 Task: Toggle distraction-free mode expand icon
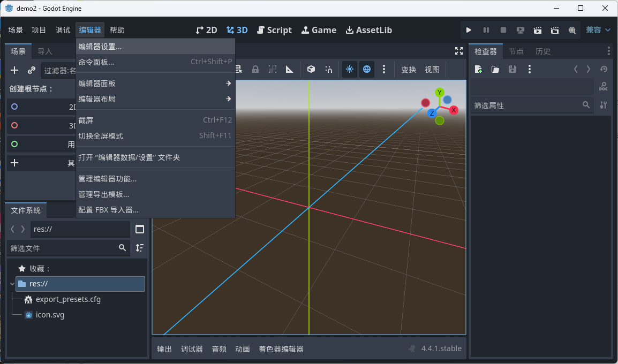point(459,51)
